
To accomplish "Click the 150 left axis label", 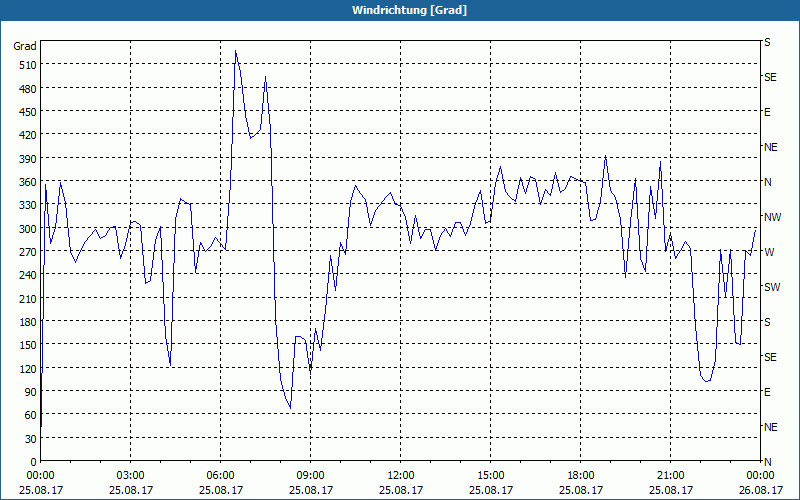I will pos(28,345).
